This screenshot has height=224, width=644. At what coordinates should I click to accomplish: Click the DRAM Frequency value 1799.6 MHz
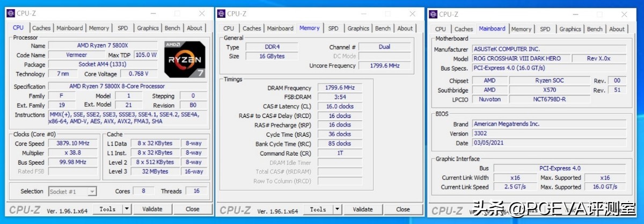click(x=340, y=88)
